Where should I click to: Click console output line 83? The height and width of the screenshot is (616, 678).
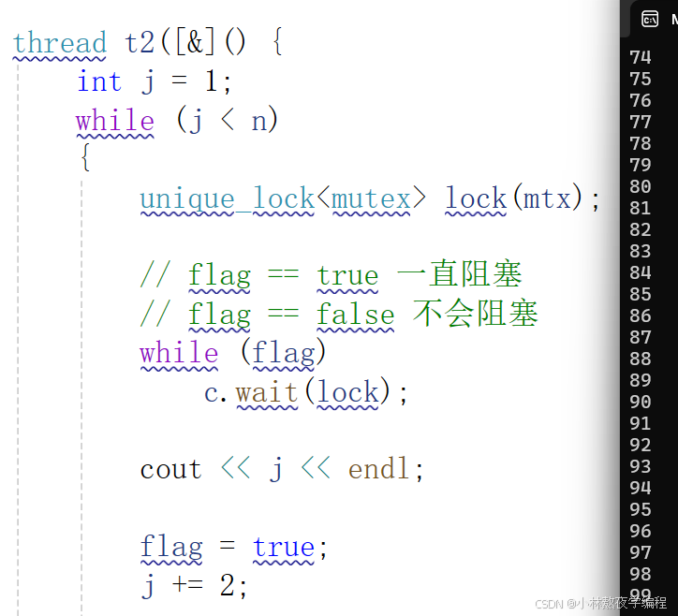(640, 251)
